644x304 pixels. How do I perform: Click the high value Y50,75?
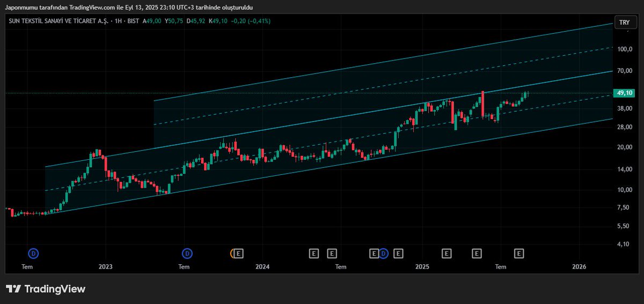click(x=174, y=21)
